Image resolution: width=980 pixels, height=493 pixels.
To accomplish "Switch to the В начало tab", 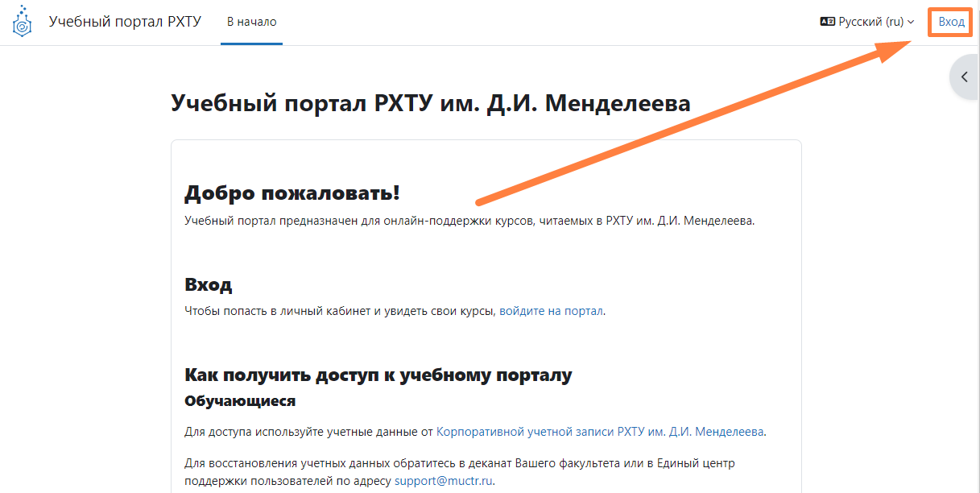I will click(251, 22).
